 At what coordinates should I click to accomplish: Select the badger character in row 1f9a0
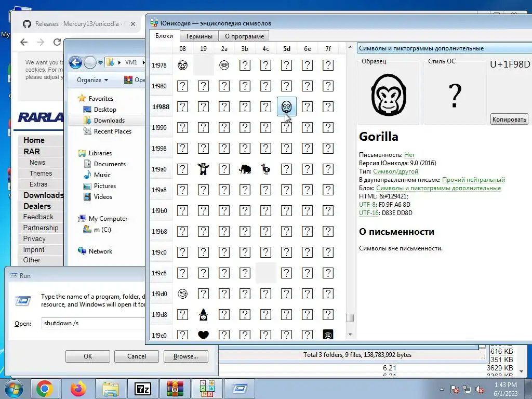pyautogui.click(x=203, y=169)
